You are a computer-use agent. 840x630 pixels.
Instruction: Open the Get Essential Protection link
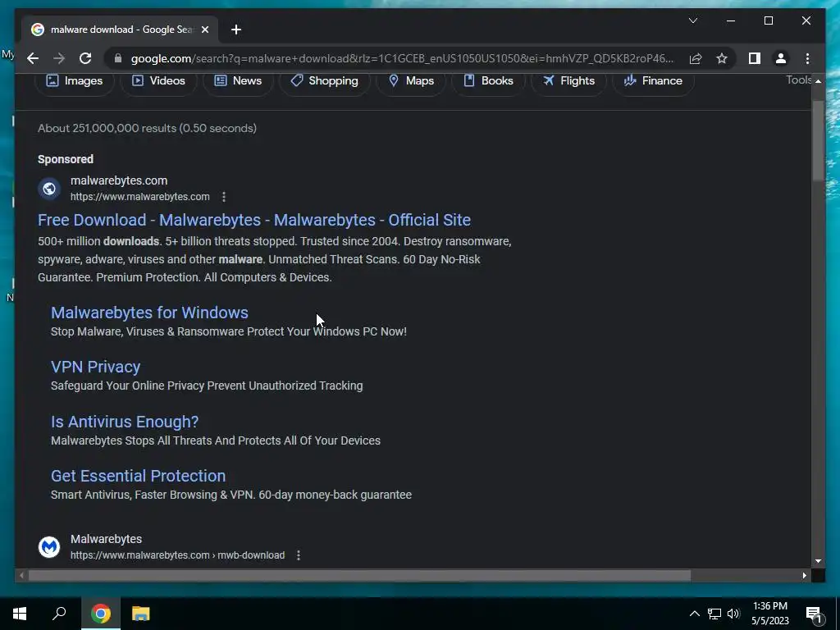[x=138, y=476]
